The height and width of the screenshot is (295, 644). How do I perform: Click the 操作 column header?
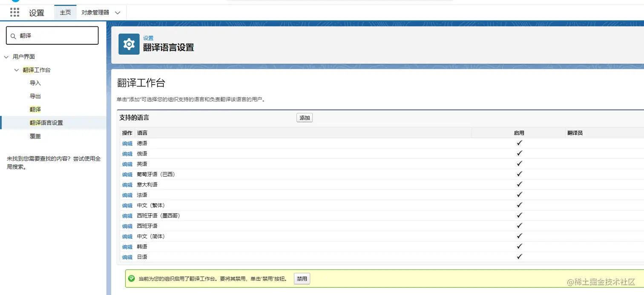[x=127, y=133]
